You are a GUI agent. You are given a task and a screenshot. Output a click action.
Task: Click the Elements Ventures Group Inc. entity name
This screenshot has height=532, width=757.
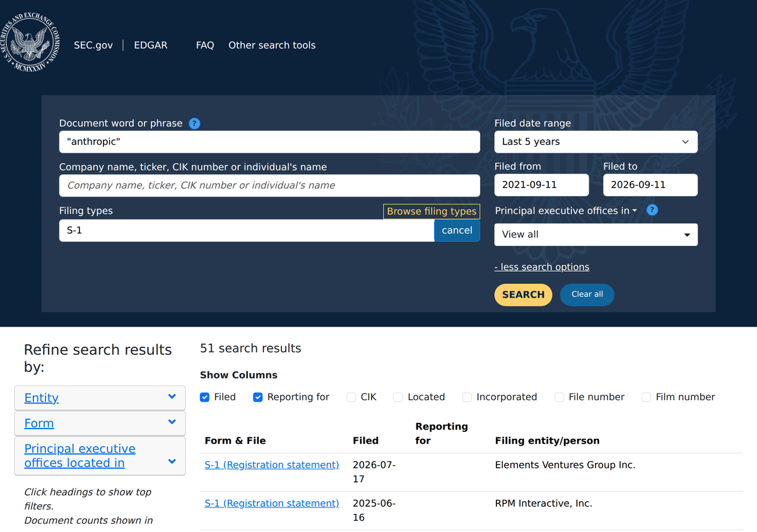tap(565, 465)
